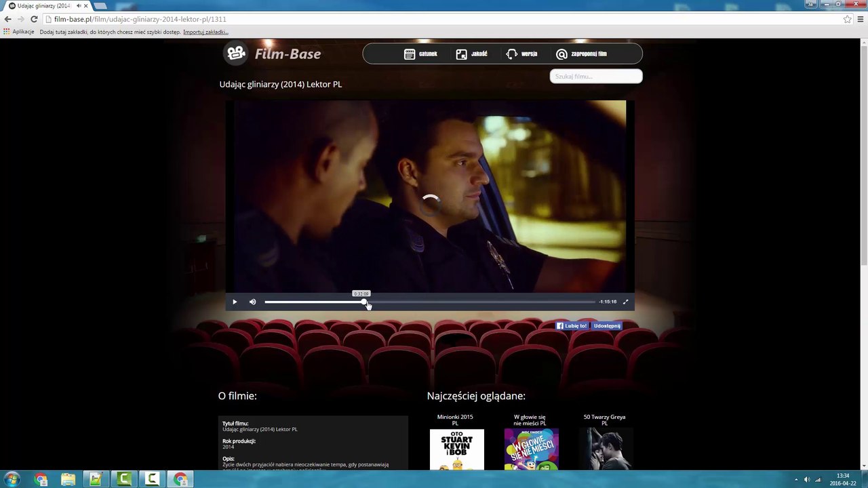868x488 pixels.
Task: Click the Importuj zakładki link
Action: coord(205,32)
